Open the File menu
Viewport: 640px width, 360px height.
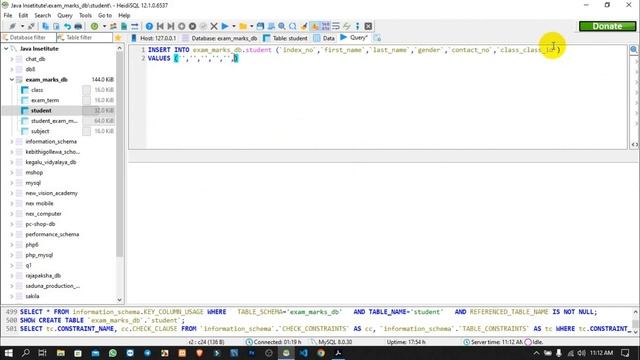point(8,15)
